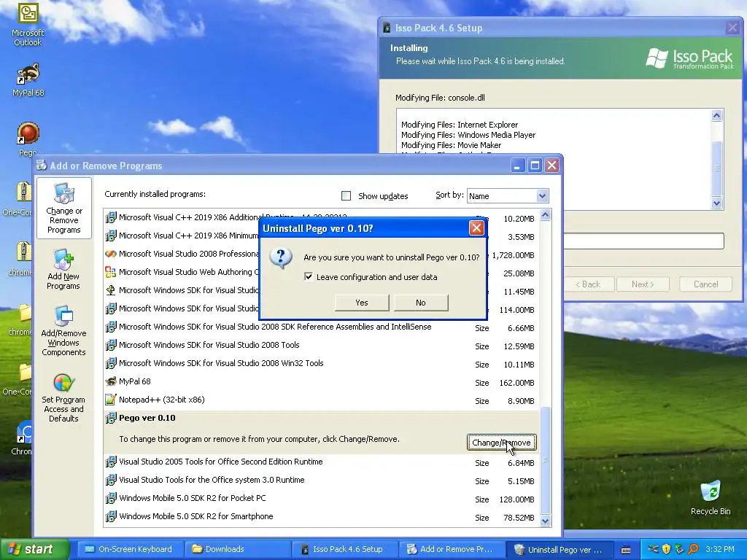747x560 pixels.
Task: Switch to Add or Remove Programs taskbar item
Action: click(452, 549)
